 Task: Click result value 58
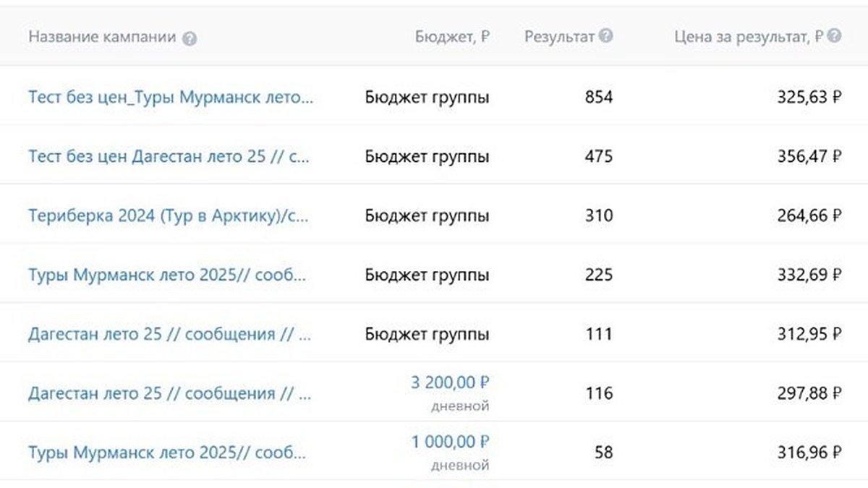[x=604, y=453]
